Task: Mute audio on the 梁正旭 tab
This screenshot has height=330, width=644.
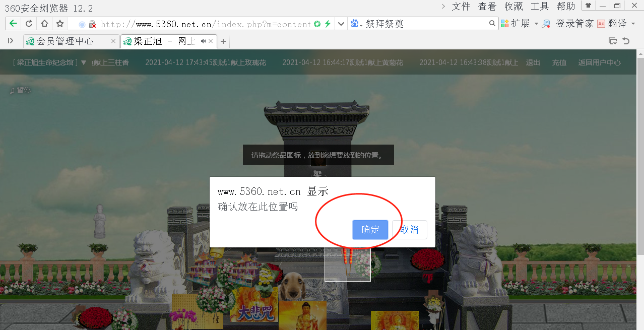Action: pyautogui.click(x=203, y=41)
